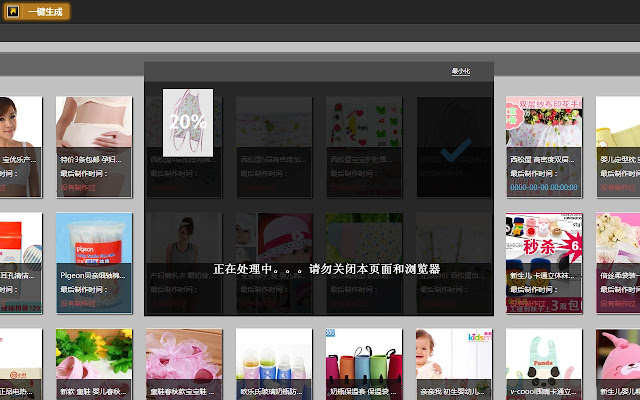The height and width of the screenshot is (400, 640).
Task: Open the pink bear newborn hat product
Action: 618,364
